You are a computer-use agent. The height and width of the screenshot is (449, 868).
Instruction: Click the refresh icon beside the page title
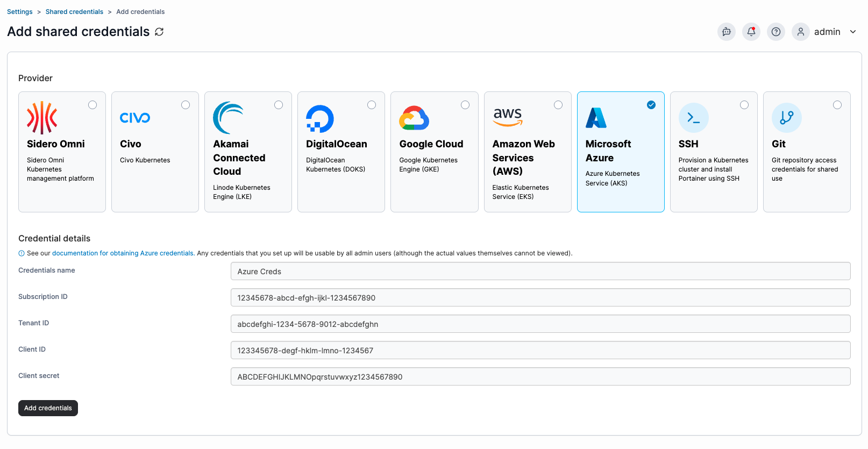[159, 32]
